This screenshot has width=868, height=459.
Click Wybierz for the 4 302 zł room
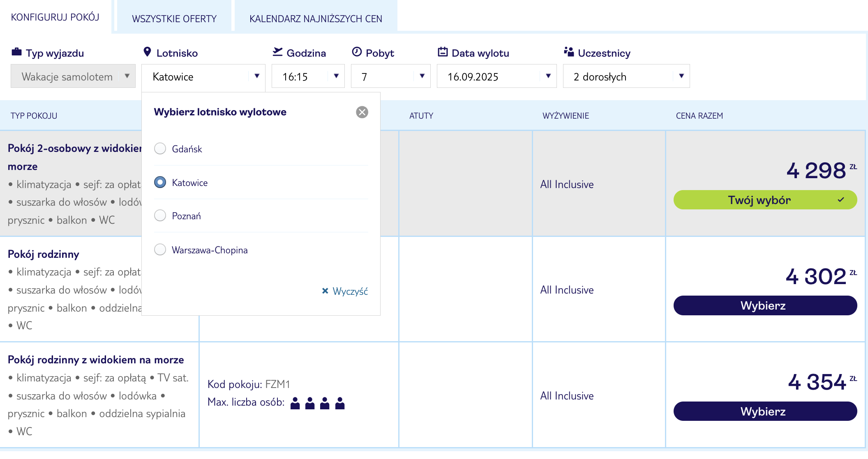click(x=765, y=305)
